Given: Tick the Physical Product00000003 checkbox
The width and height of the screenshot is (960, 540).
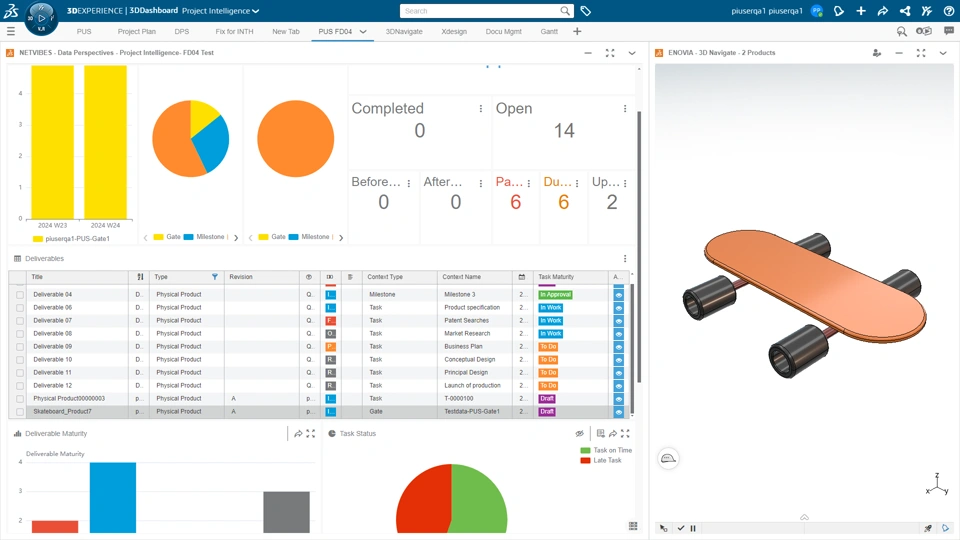Looking at the screenshot, I should (x=20, y=399).
